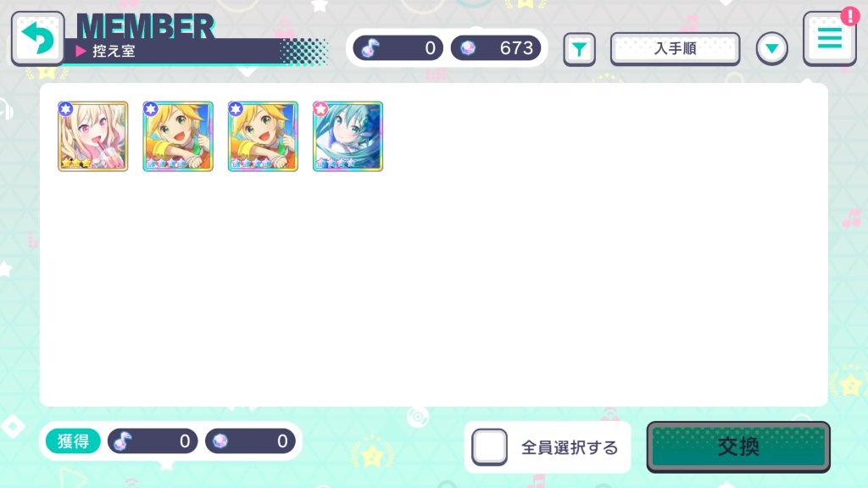
Task: Click the 全員選択する label text
Action: tap(570, 447)
